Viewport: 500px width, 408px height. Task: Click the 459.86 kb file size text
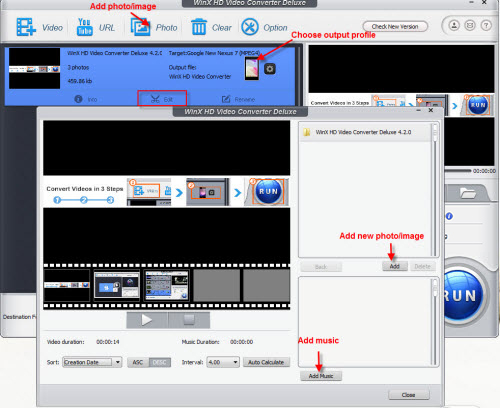coord(80,81)
